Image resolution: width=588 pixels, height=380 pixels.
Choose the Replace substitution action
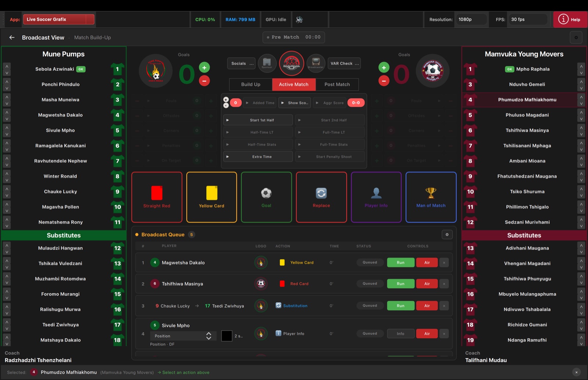pos(321,197)
